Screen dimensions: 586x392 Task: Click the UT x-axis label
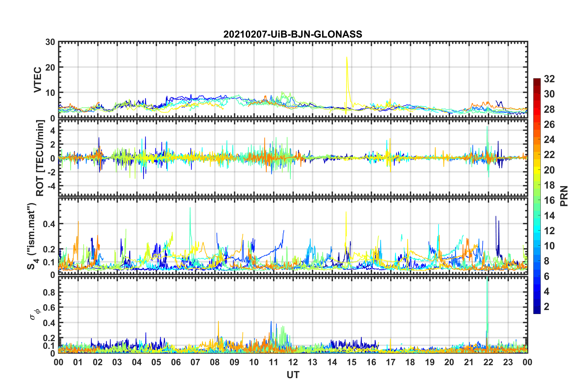(293, 375)
